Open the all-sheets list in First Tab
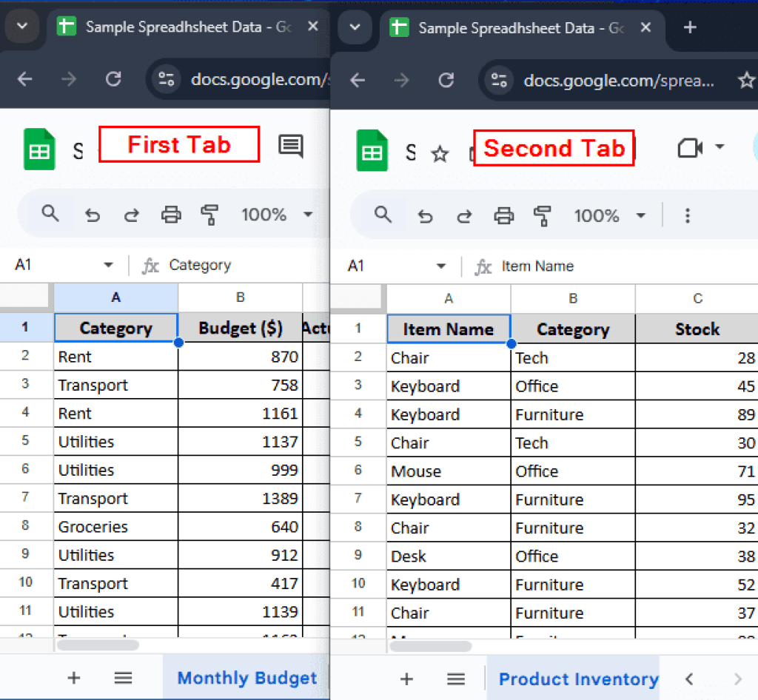Screen dimensions: 758x700 coord(123,678)
